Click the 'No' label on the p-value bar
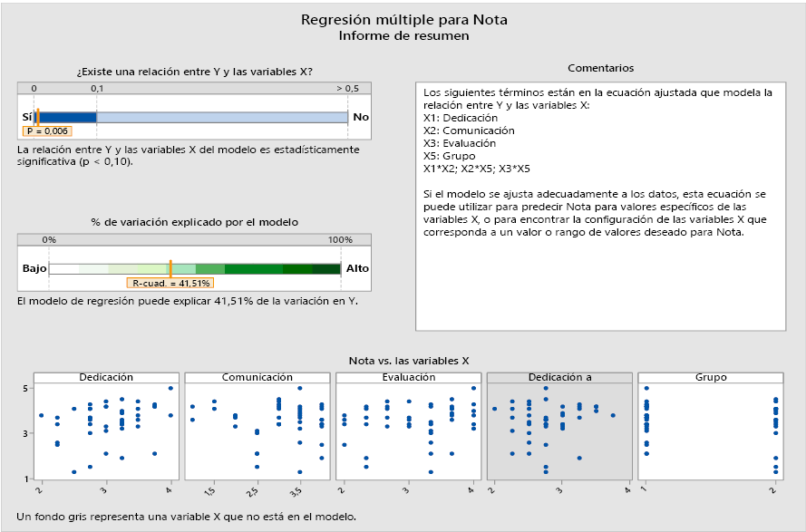The height and width of the screenshot is (532, 806). tap(361, 117)
